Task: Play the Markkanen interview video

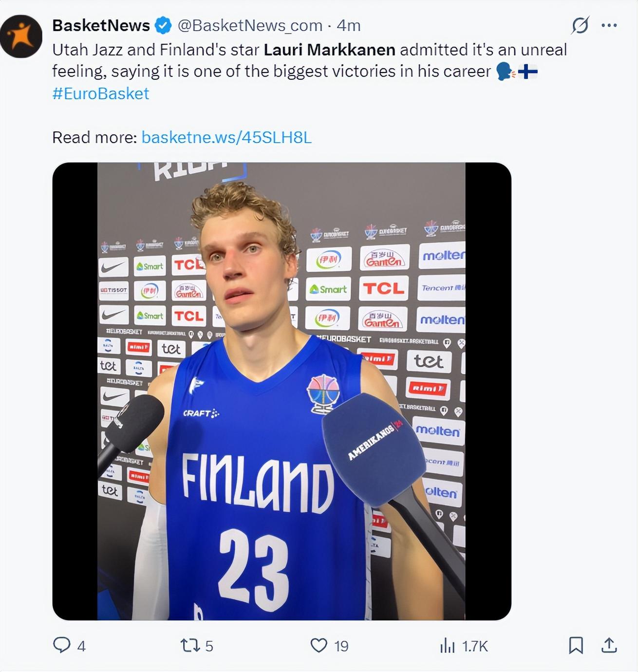Action: click(x=281, y=391)
